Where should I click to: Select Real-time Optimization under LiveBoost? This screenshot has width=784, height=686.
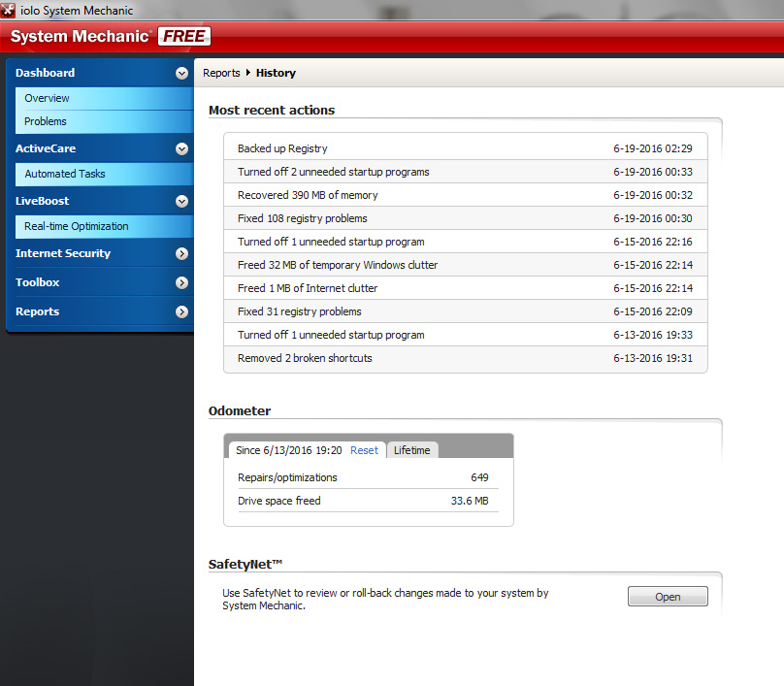[x=75, y=226]
